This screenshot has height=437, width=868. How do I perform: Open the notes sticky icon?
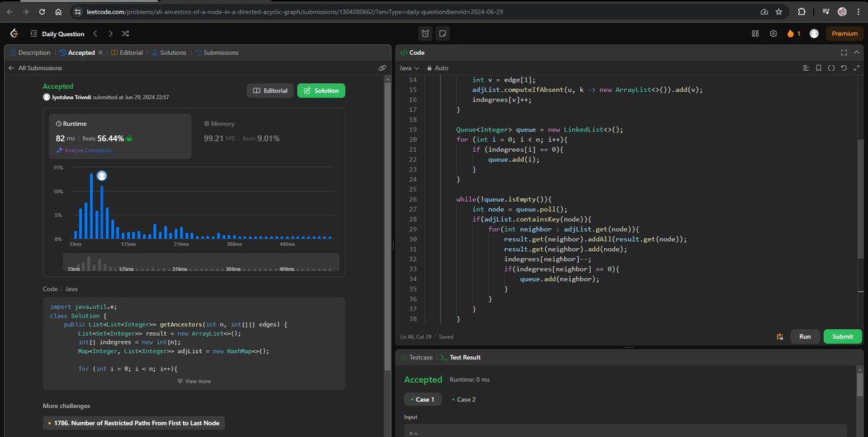pos(442,33)
